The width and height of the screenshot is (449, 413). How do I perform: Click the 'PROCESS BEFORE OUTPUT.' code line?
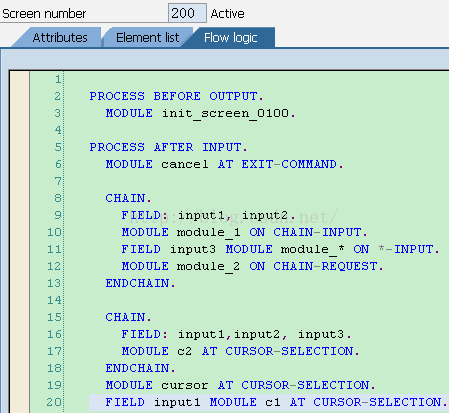coord(176,96)
